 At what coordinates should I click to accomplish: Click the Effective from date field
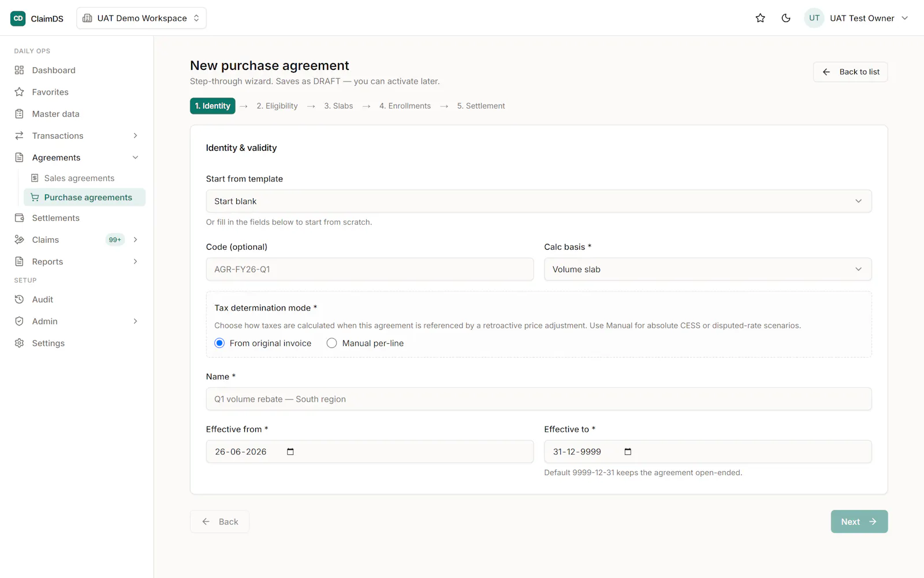[x=370, y=451]
